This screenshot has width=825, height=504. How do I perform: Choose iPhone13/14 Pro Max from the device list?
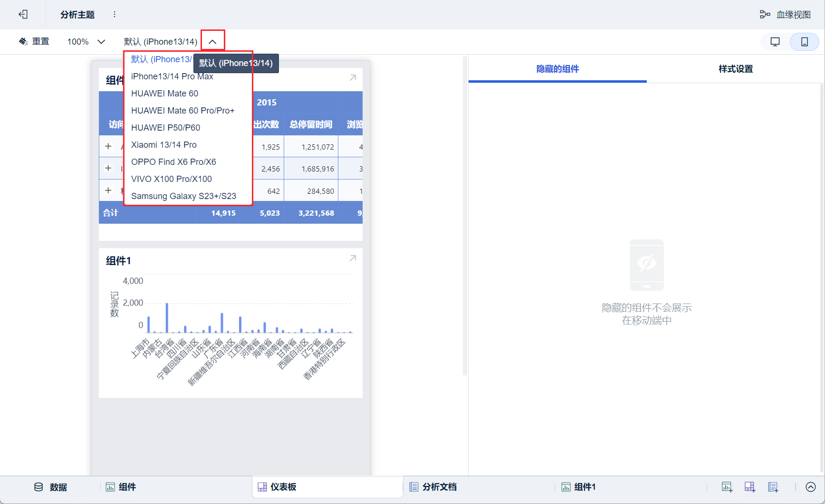point(188,76)
